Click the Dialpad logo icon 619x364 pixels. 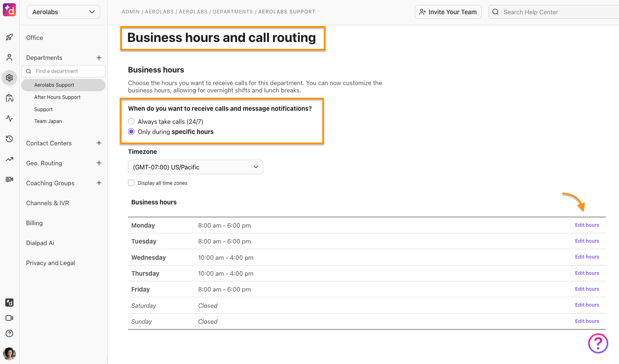coord(9,9)
